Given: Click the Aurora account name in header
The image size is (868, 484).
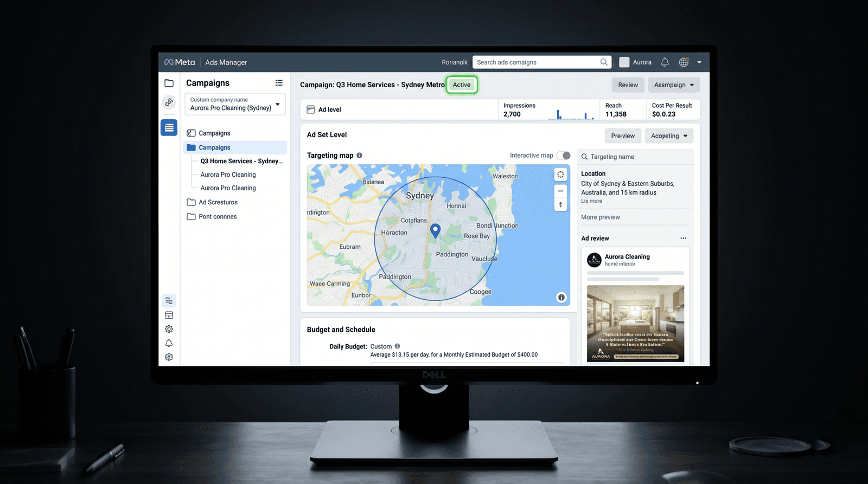Looking at the screenshot, I should click(x=642, y=62).
